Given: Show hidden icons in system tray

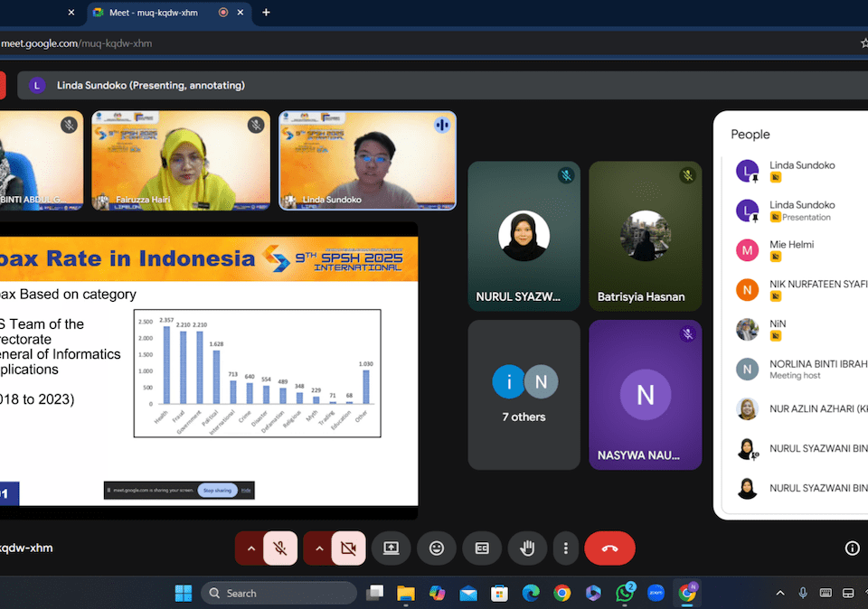Looking at the screenshot, I should (780, 593).
